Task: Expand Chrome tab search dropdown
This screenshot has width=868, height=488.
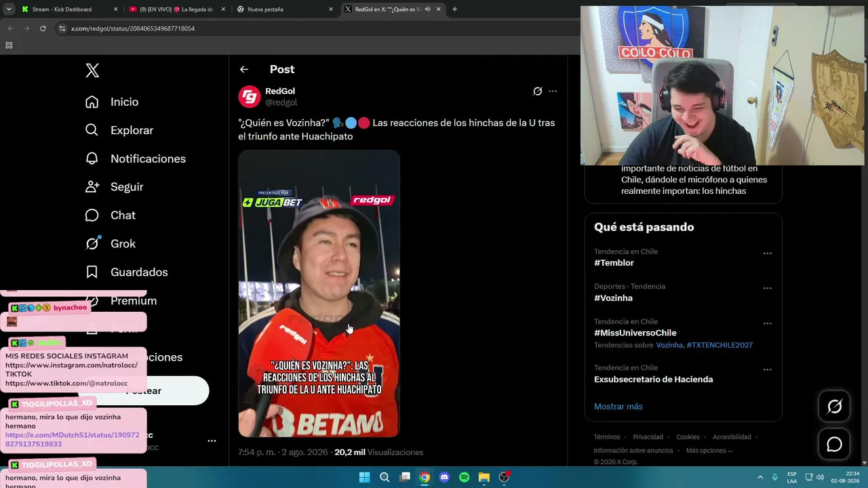Action: pyautogui.click(x=10, y=9)
